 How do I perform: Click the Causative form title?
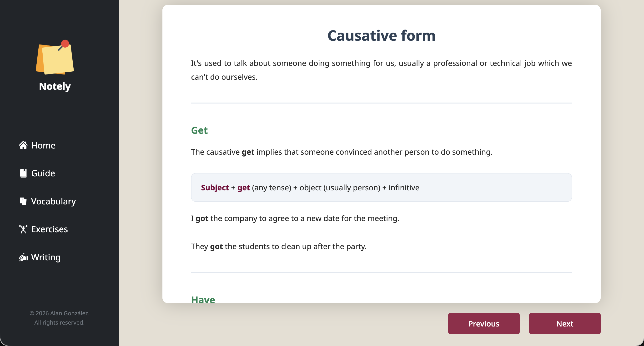click(x=381, y=35)
